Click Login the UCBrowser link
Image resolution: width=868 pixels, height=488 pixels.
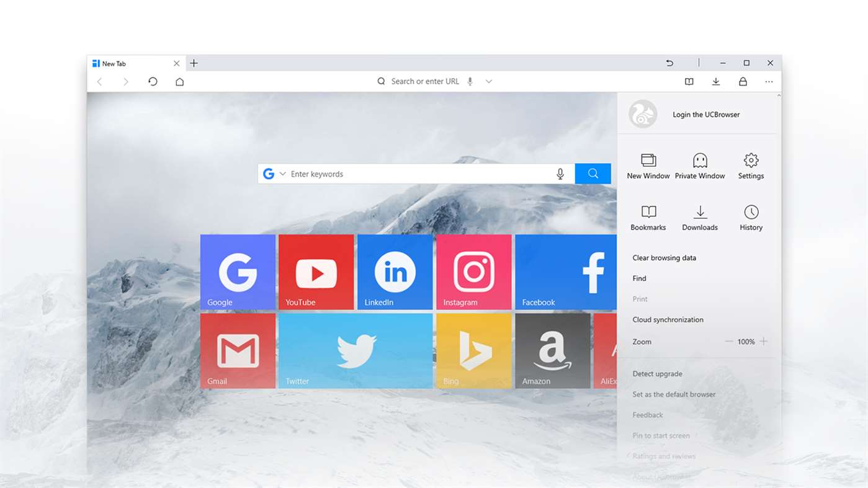[706, 115]
